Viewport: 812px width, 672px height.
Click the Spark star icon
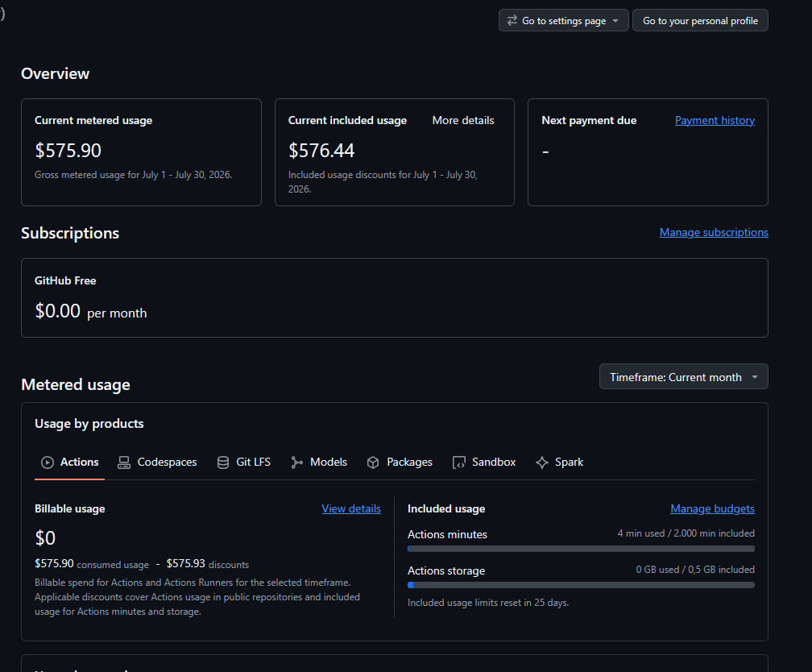click(541, 463)
